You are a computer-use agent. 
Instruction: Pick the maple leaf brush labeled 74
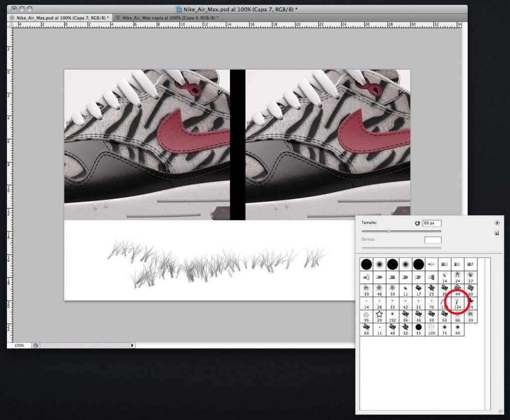click(471, 303)
